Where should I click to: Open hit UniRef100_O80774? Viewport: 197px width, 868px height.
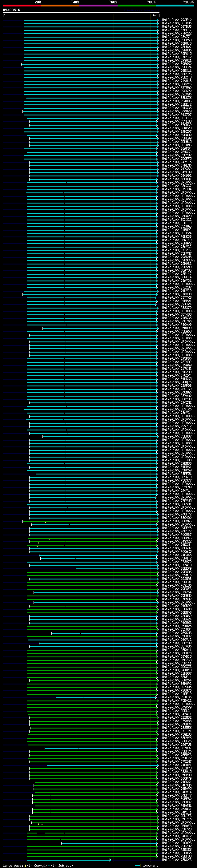176,37
